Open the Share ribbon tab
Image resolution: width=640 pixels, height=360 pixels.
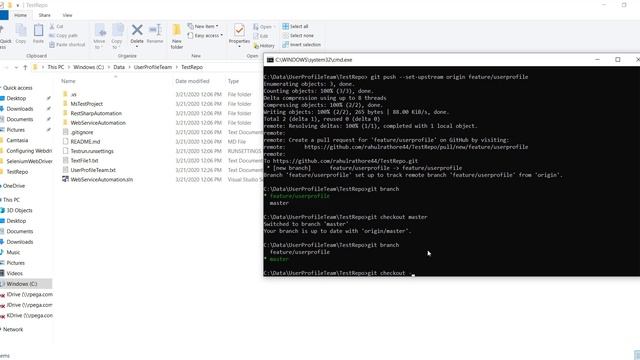(x=44, y=15)
